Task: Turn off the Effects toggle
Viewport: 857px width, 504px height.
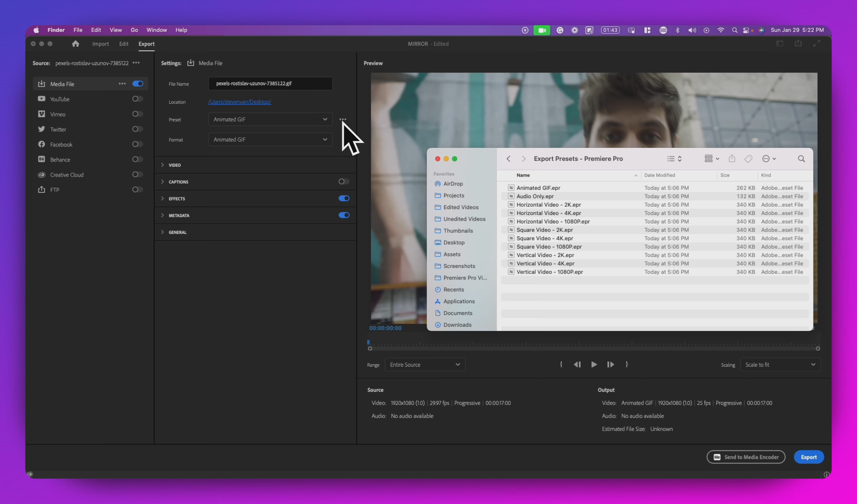Action: click(344, 199)
